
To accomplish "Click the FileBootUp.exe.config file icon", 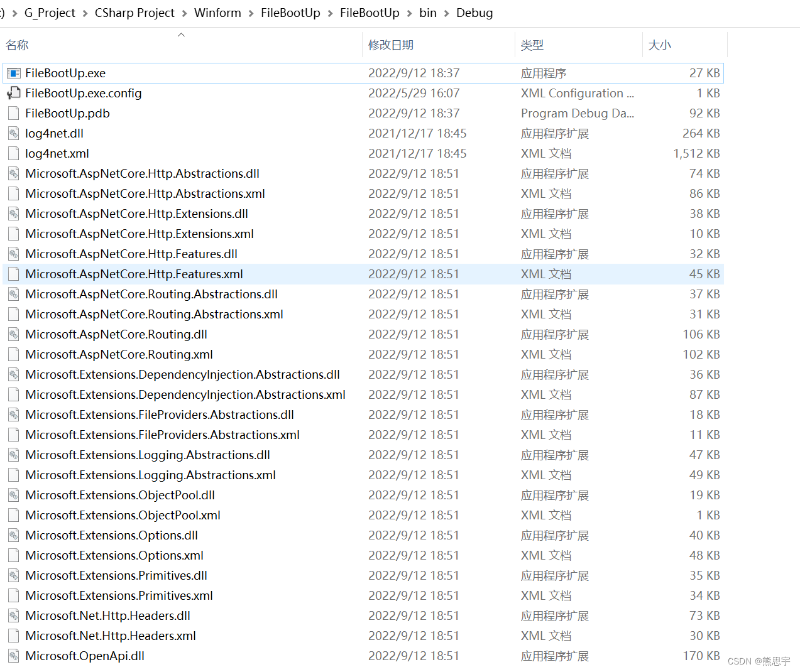I will [13, 94].
